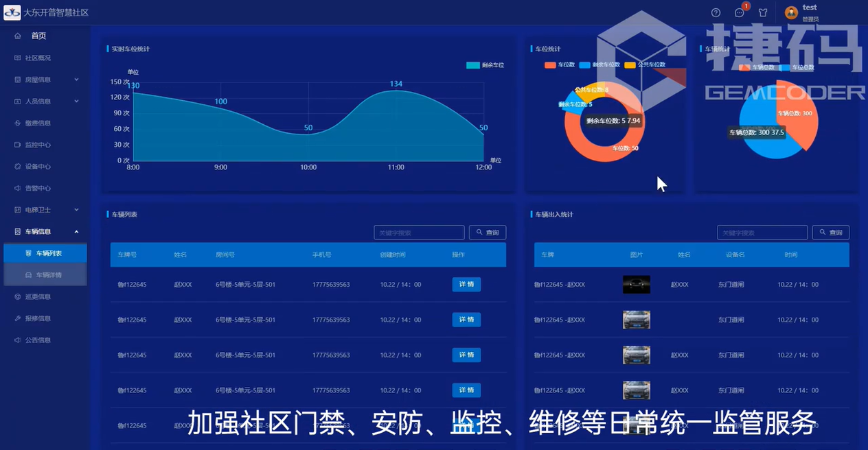Go to 设备中心 in the sidebar
Screen dimensions: 868x450
click(38, 167)
